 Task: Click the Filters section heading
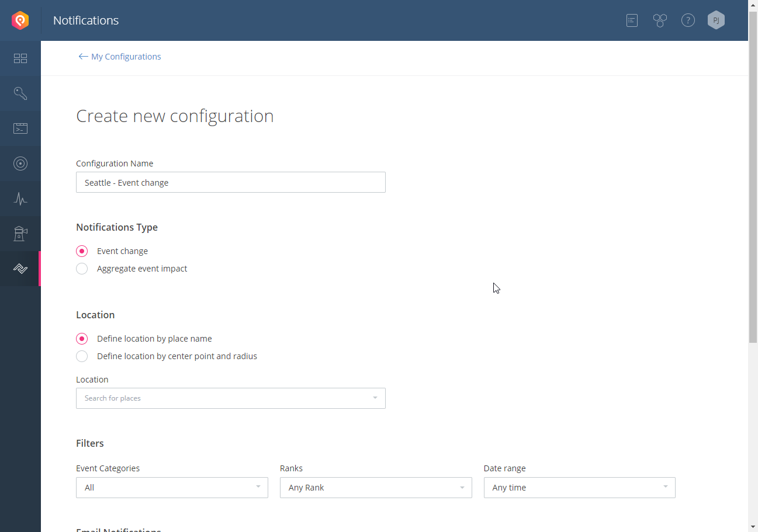click(90, 443)
